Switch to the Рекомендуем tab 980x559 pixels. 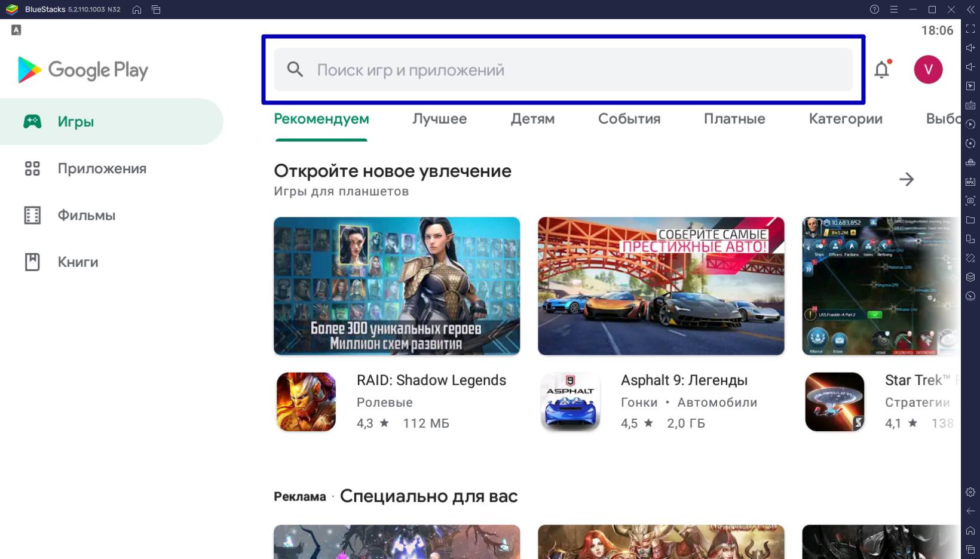(321, 119)
